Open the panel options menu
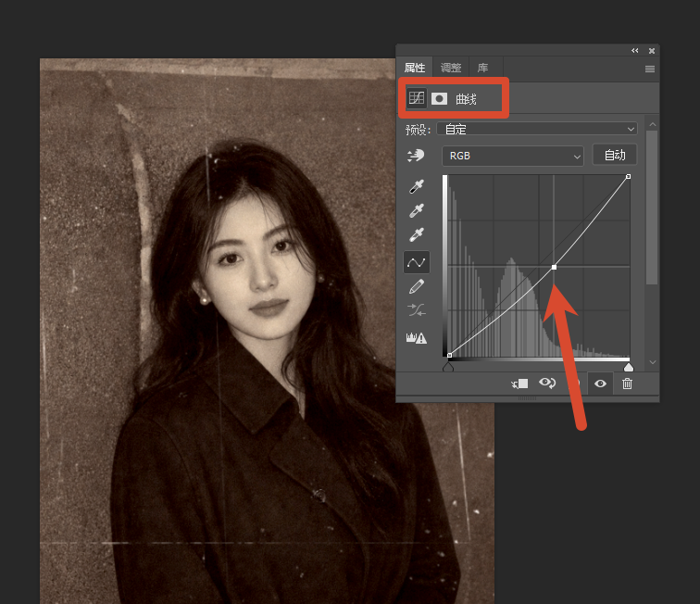 click(x=650, y=69)
